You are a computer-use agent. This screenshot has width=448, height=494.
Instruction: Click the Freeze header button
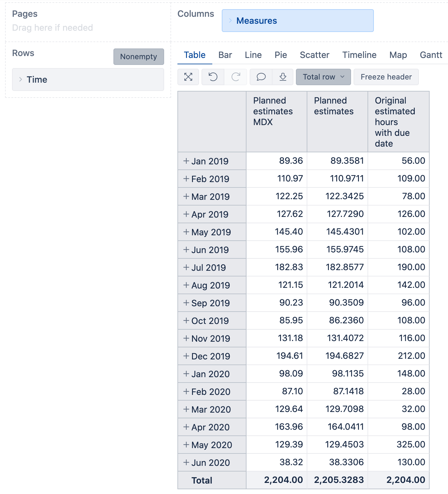pyautogui.click(x=386, y=77)
